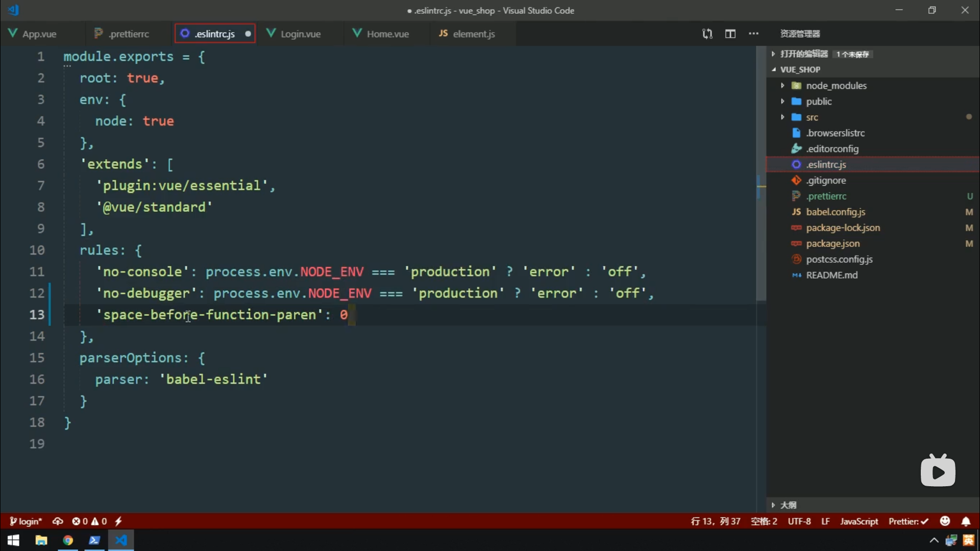The image size is (980, 551).
Task: Click the 资源管理器 explorer panel title
Action: click(x=800, y=34)
